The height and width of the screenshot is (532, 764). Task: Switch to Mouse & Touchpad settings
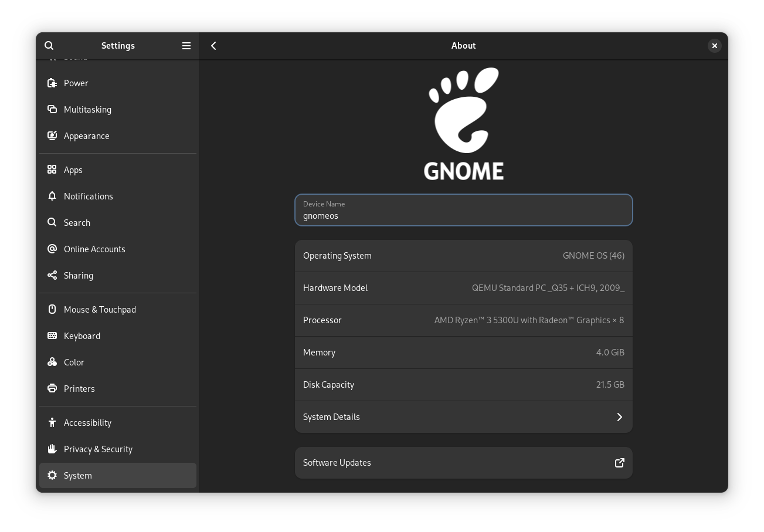pyautogui.click(x=100, y=309)
